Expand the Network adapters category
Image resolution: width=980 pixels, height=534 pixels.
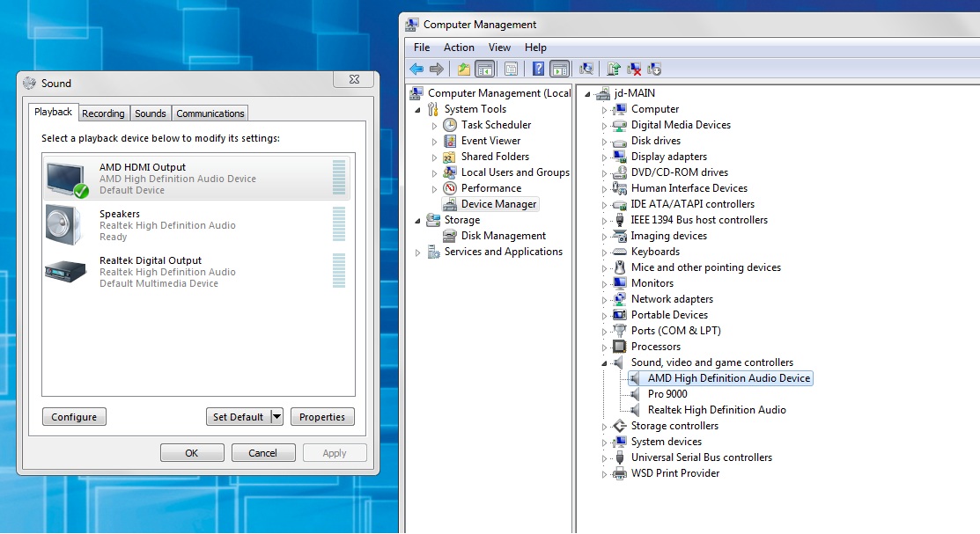[604, 300]
